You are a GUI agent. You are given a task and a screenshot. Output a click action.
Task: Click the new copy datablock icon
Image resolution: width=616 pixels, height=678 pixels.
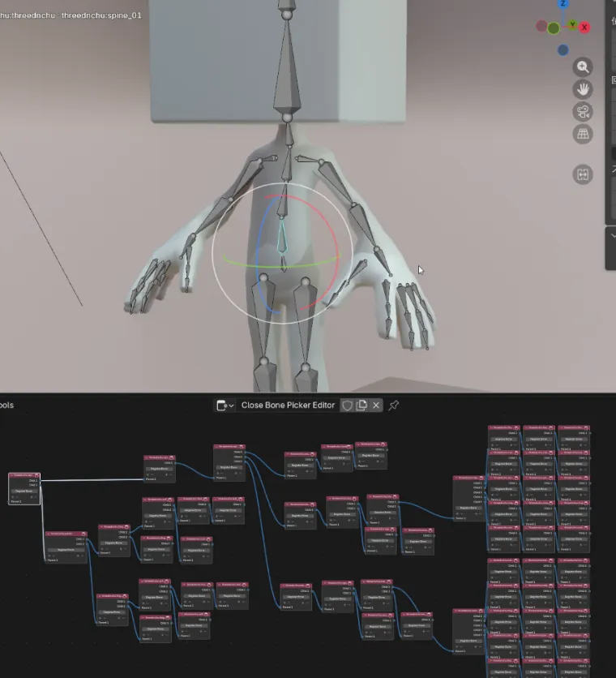click(361, 405)
